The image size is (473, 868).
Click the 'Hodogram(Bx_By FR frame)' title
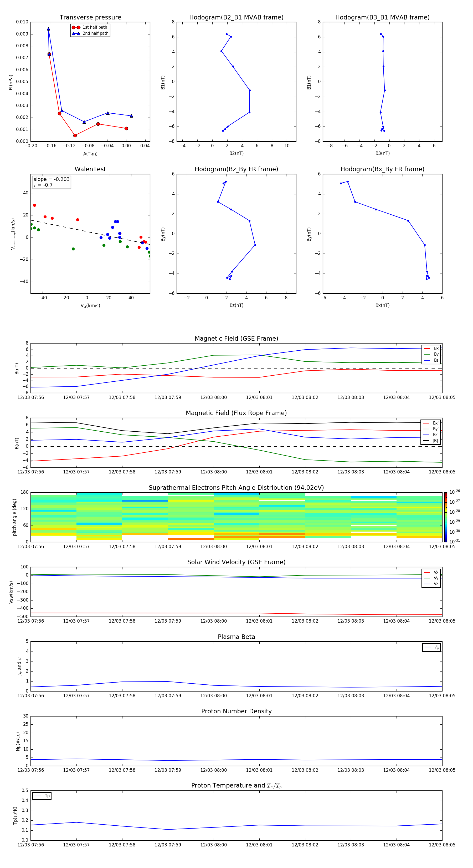pos(382,169)
